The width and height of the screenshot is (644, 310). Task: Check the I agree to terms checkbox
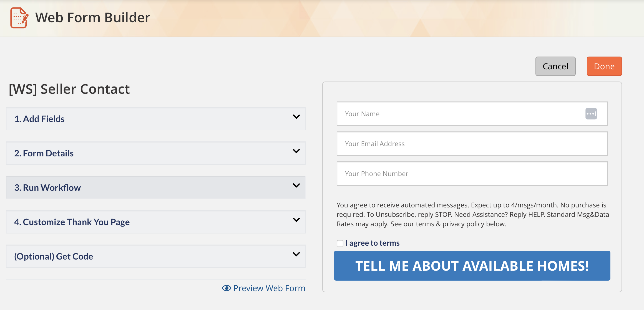click(x=340, y=243)
